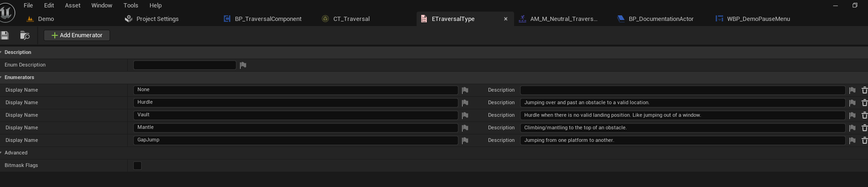Click the flag icon beside Hurdle display name
This screenshot has width=868, height=187.
click(x=465, y=103)
